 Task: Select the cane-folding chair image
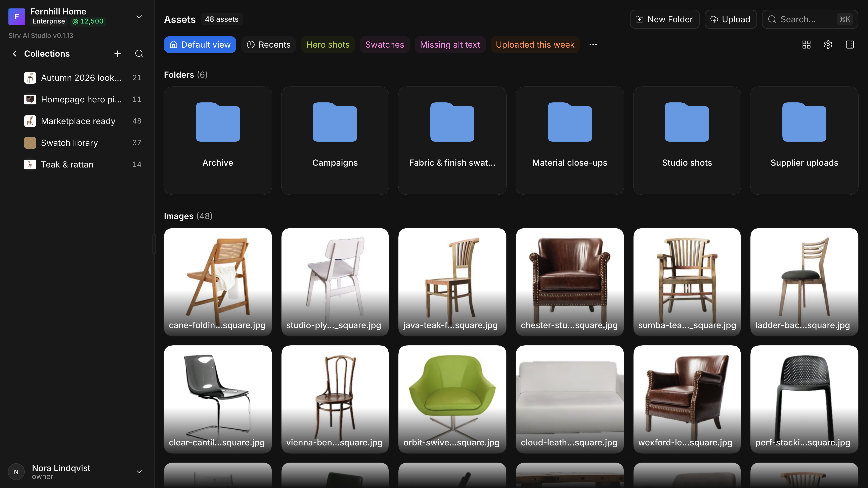(x=218, y=282)
